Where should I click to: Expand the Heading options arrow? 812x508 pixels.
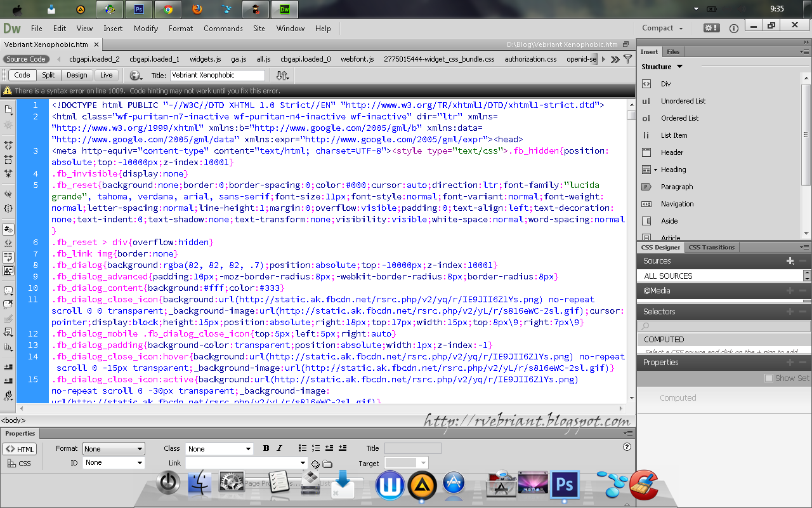tap(655, 170)
